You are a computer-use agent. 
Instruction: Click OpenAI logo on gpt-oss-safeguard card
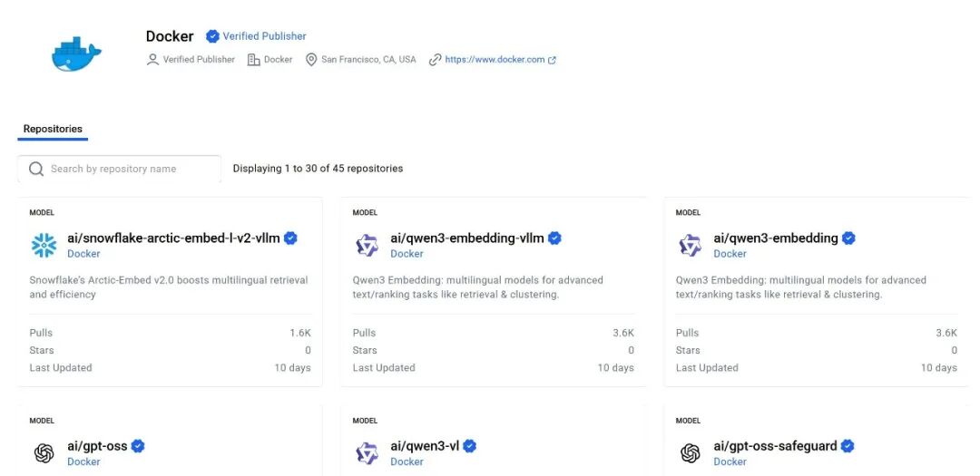click(690, 453)
